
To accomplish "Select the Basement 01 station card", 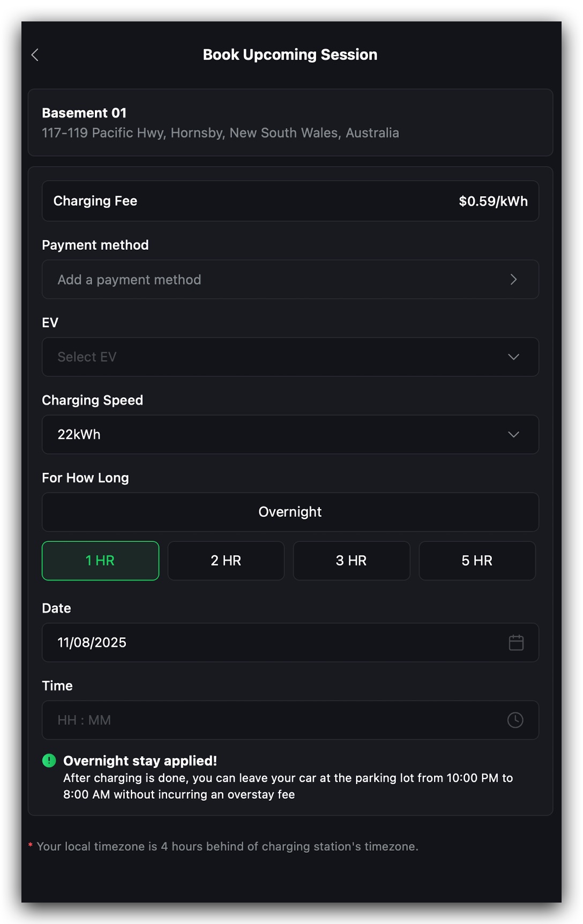I will [x=290, y=122].
